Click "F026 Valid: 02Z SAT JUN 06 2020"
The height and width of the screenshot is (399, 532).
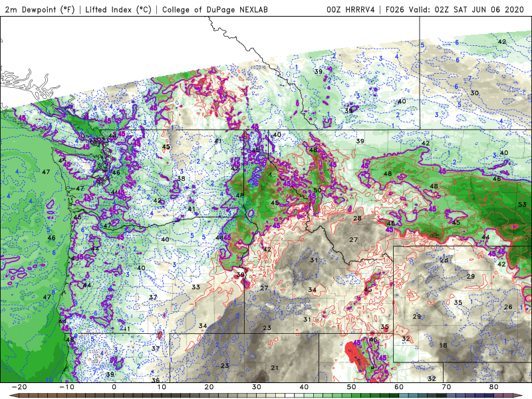point(455,9)
